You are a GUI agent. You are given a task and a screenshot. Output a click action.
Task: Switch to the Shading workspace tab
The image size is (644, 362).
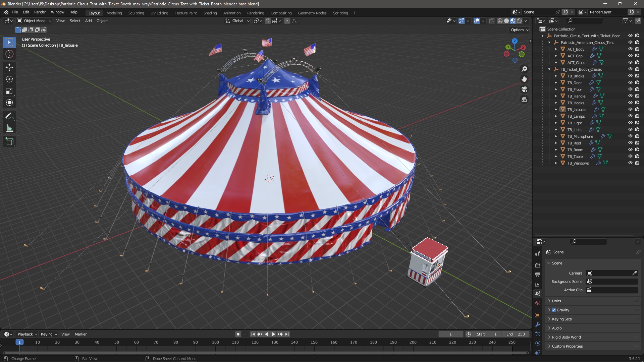210,13
